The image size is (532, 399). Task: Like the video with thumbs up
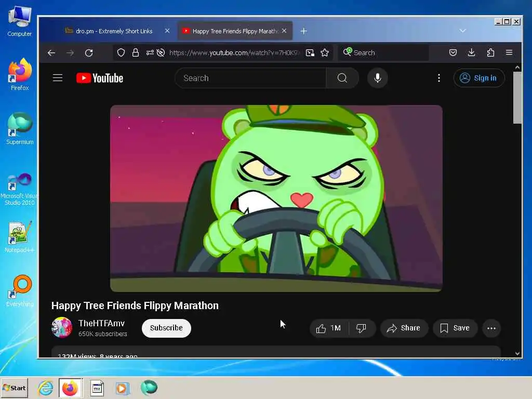(329, 328)
